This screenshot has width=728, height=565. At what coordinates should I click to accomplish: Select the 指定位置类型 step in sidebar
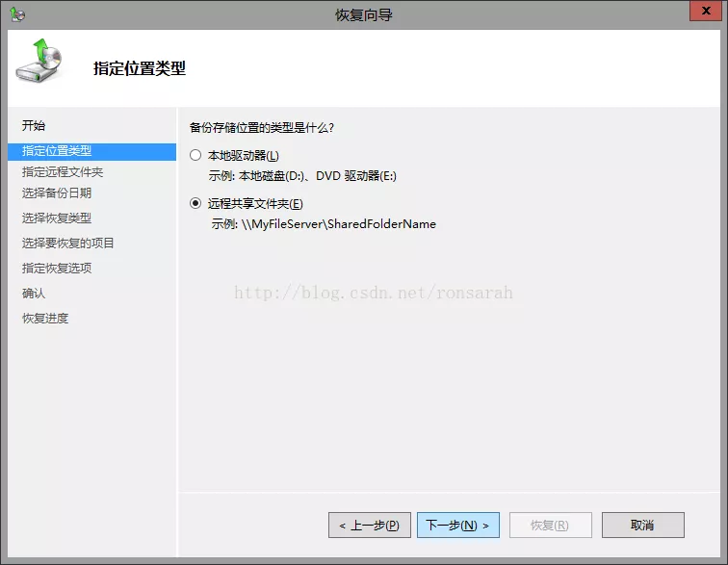tap(57, 151)
